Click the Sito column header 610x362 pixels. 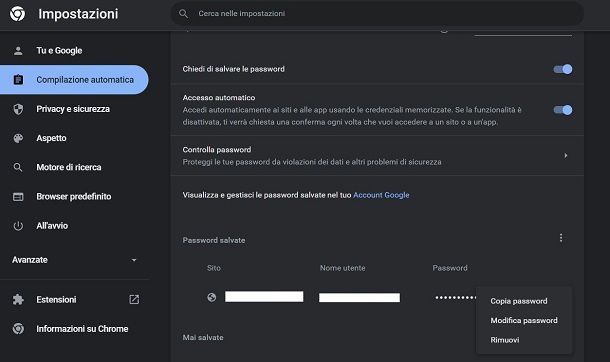[214, 268]
